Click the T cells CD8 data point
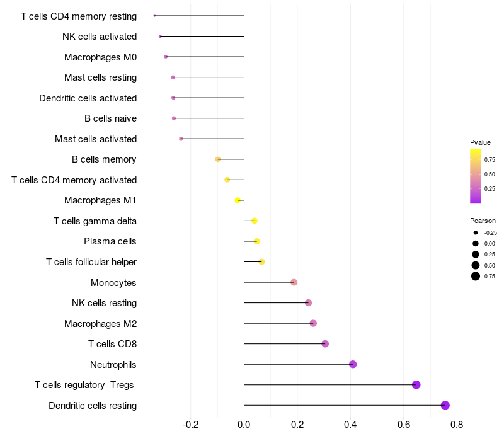Screen dimensions: 504x441 pyautogui.click(x=325, y=343)
